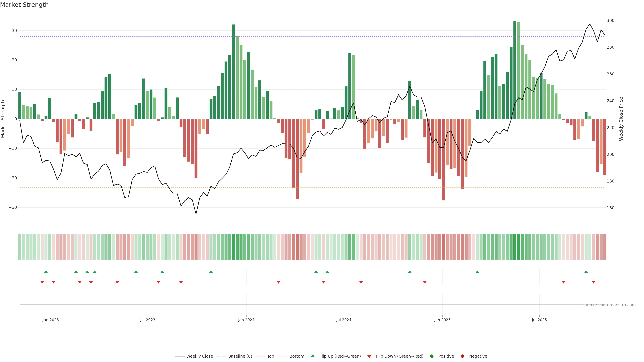Screen dimensions: 644x362
Task: Click the Weekly Close Price axis title
Action: (621, 119)
